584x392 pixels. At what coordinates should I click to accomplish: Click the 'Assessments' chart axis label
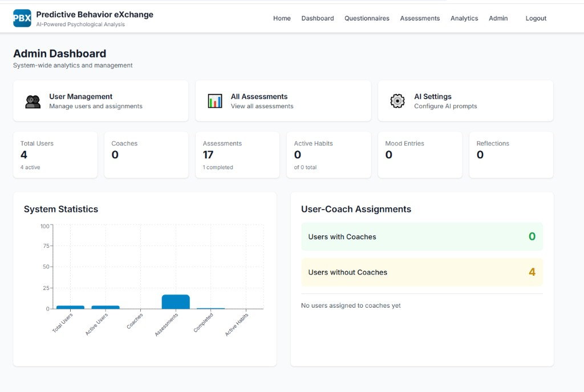tap(167, 324)
